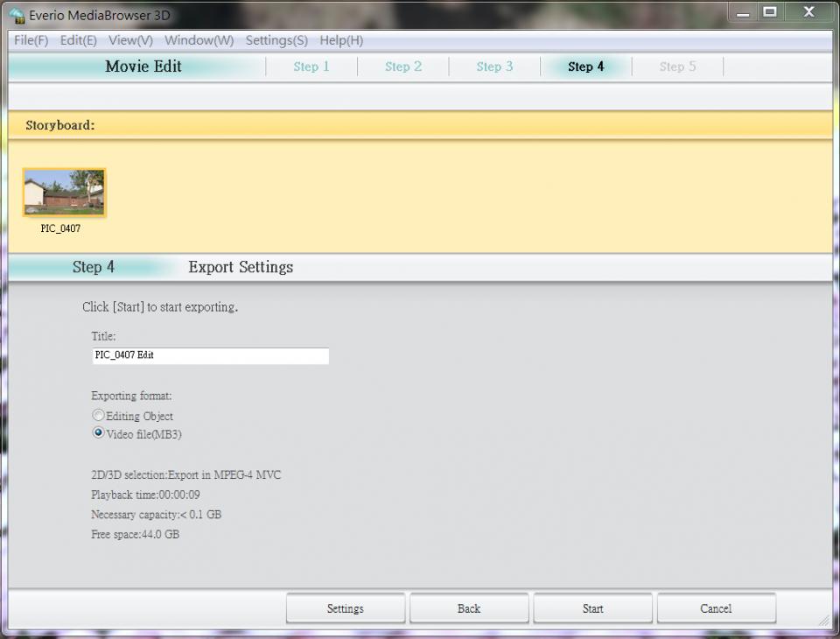Select the PIC_0407 storyboard thumbnail
Viewport: 840px width, 639px height.
click(x=64, y=193)
